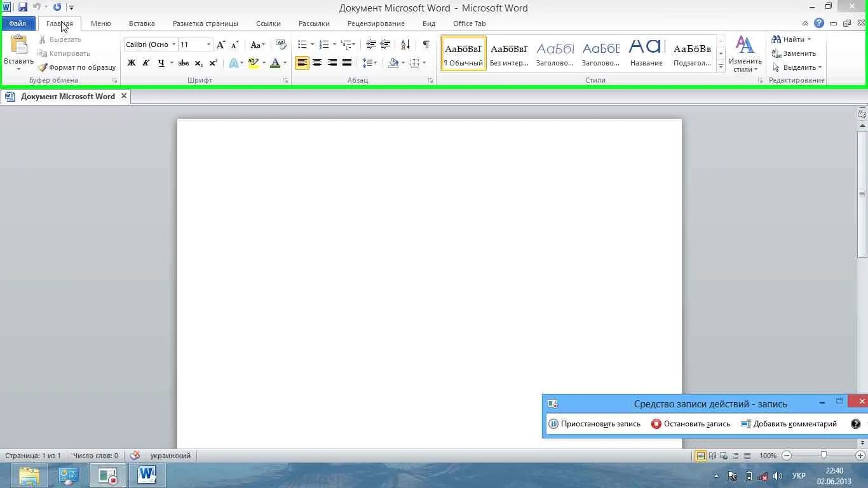Switch to the Office Tab ribbon tab

click(469, 24)
